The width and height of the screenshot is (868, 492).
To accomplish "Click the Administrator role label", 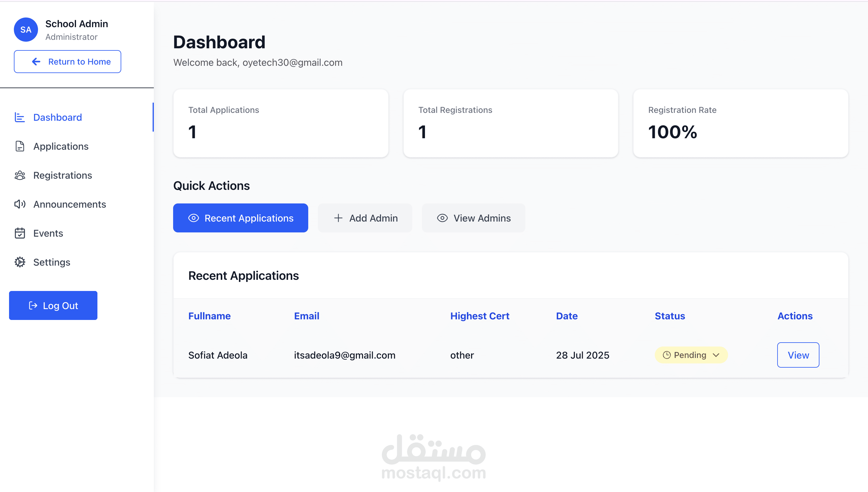I will [71, 37].
